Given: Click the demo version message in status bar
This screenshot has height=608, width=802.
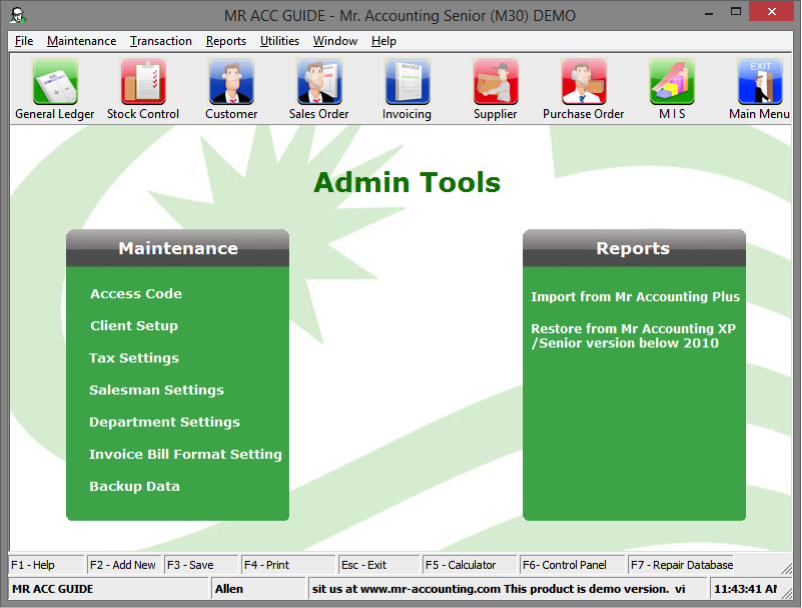Looking at the screenshot, I should click(x=507, y=589).
